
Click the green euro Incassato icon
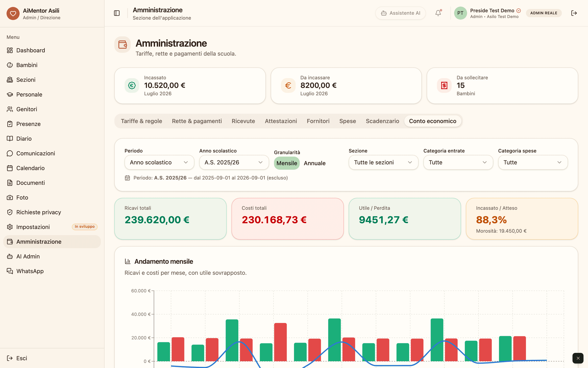pos(132,85)
